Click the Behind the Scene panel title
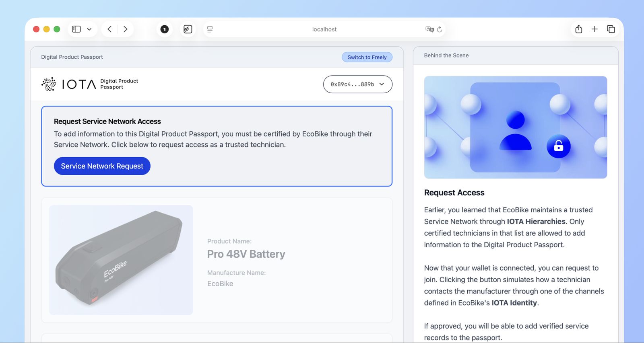Viewport: 644px width, 343px height. pos(446,55)
